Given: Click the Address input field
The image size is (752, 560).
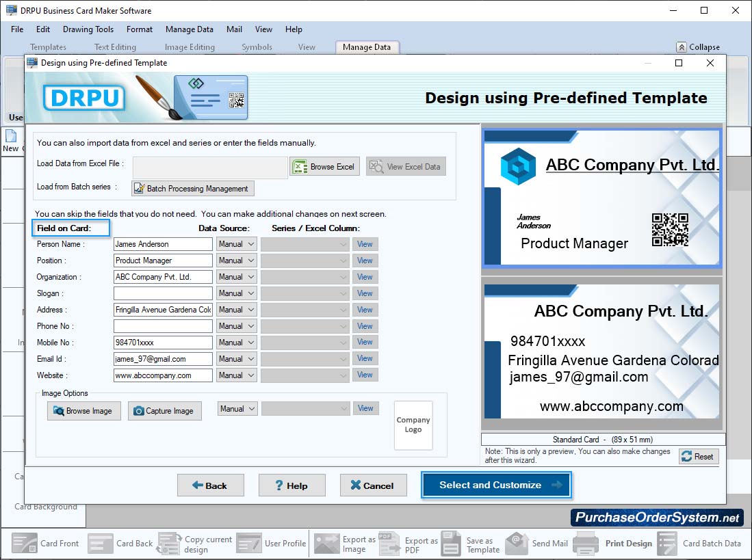Looking at the screenshot, I should [163, 310].
